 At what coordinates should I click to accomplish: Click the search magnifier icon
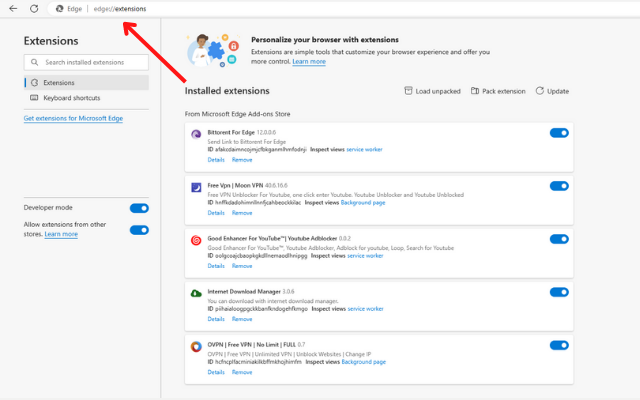[34, 62]
